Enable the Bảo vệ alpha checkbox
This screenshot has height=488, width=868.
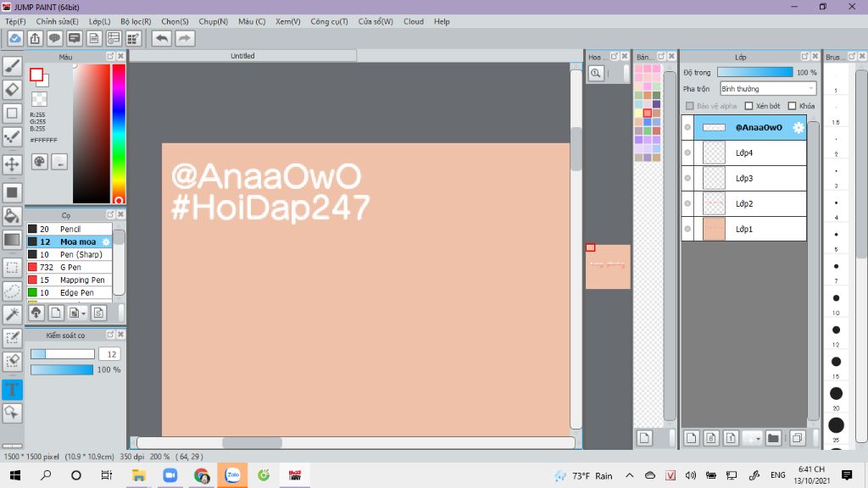pyautogui.click(x=690, y=106)
